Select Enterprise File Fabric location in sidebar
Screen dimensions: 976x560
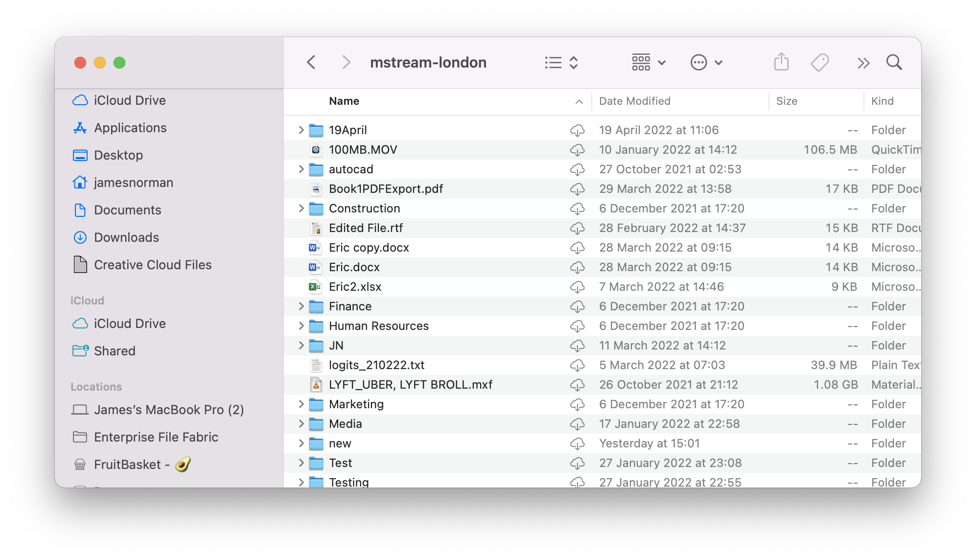[x=156, y=437]
